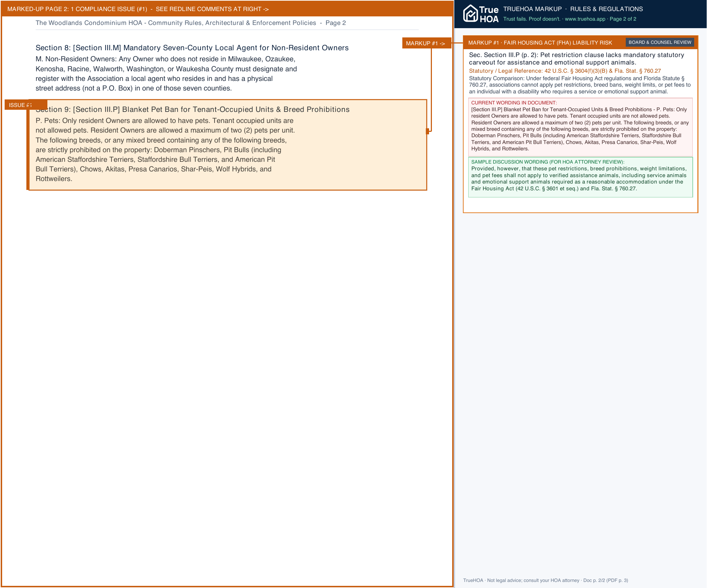Click the 'Provided, however' sample wording text

tap(579, 179)
